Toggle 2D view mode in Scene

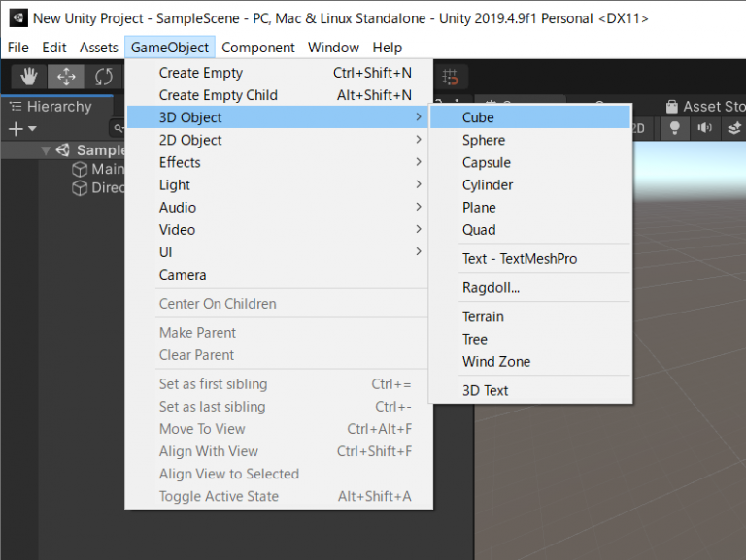[x=638, y=128]
